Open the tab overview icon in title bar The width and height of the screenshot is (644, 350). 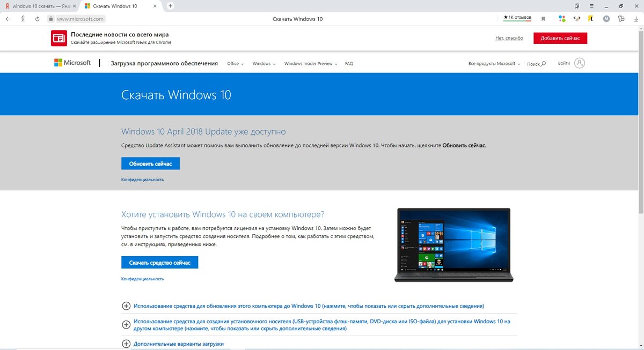click(x=576, y=6)
